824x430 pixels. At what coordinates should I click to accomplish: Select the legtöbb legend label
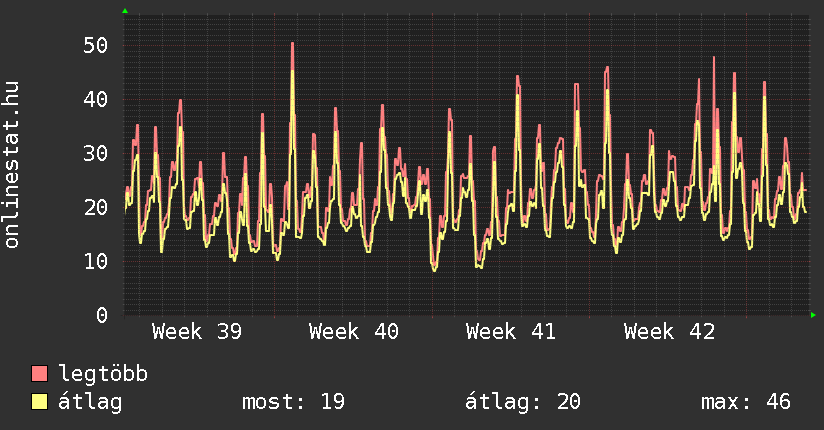click(x=103, y=374)
